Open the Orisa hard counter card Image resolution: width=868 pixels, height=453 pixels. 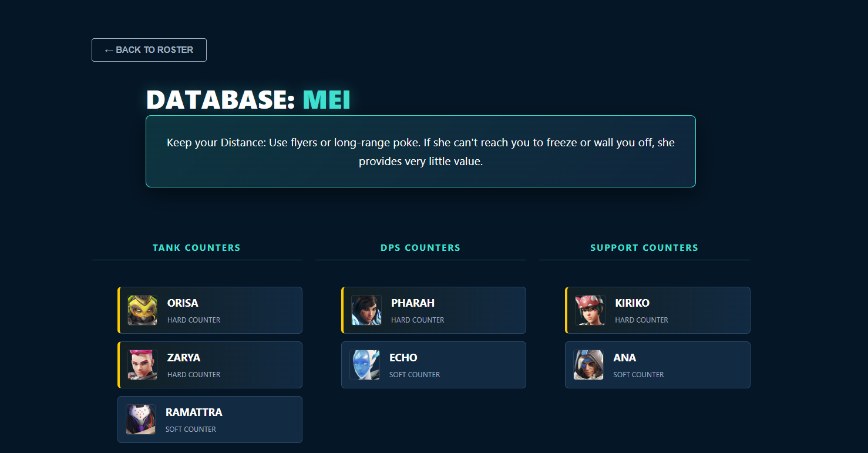tap(210, 310)
